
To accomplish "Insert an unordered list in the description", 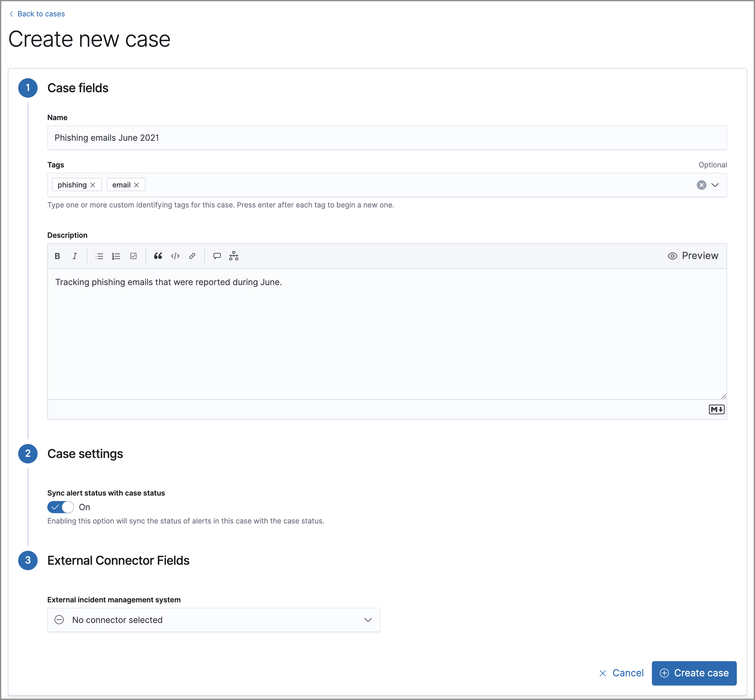I will pyautogui.click(x=99, y=256).
